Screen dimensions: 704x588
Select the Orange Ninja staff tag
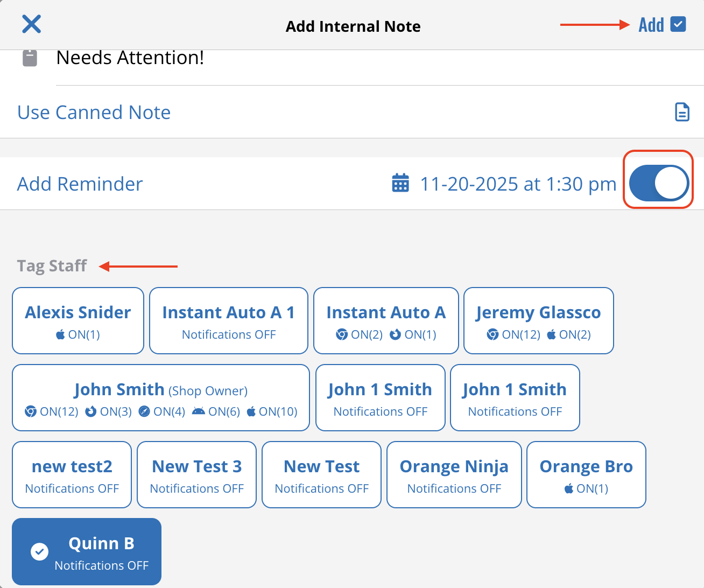(454, 474)
